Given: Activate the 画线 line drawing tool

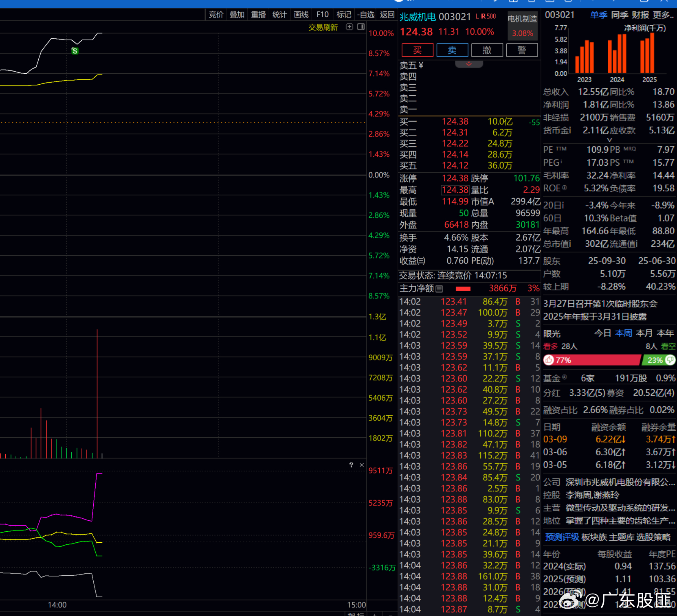Looking at the screenshot, I should (301, 15).
